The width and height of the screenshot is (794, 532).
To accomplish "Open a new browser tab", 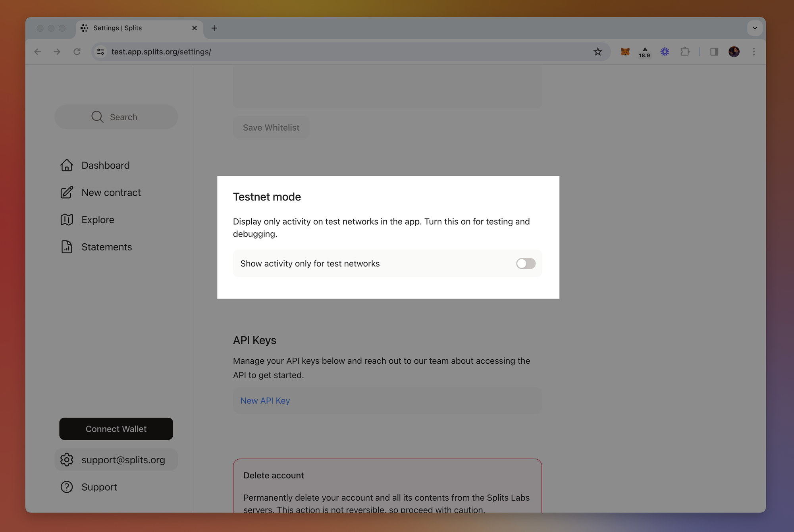I will (214, 28).
